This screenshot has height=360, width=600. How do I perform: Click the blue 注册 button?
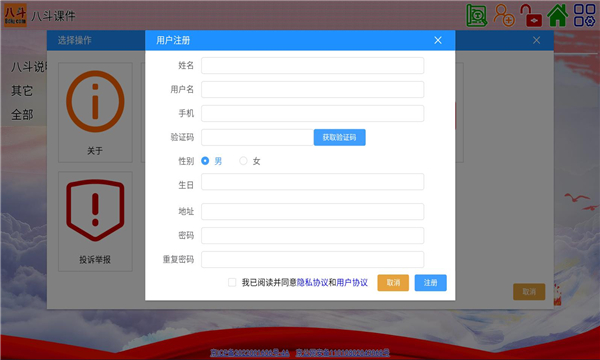430,283
